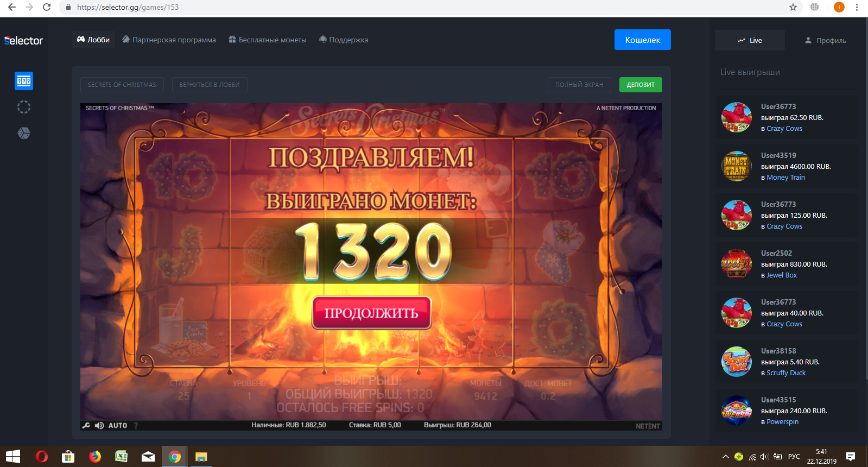868x467 pixels.
Task: Open the Jewel Box game link
Action: 782,275
